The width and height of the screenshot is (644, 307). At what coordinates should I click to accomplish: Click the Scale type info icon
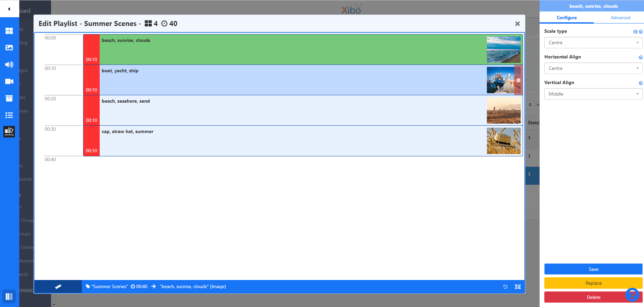[635, 32]
